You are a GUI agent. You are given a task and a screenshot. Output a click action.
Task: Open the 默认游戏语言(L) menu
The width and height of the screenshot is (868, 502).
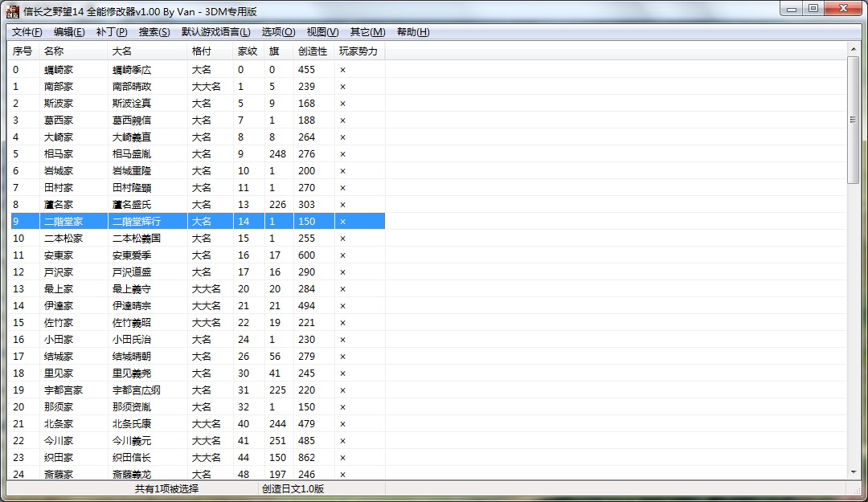click(216, 32)
